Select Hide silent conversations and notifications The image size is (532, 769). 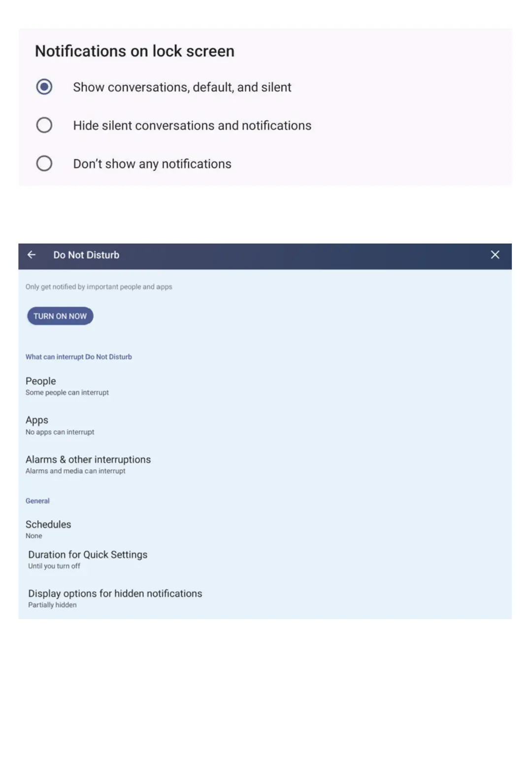pyautogui.click(x=44, y=125)
